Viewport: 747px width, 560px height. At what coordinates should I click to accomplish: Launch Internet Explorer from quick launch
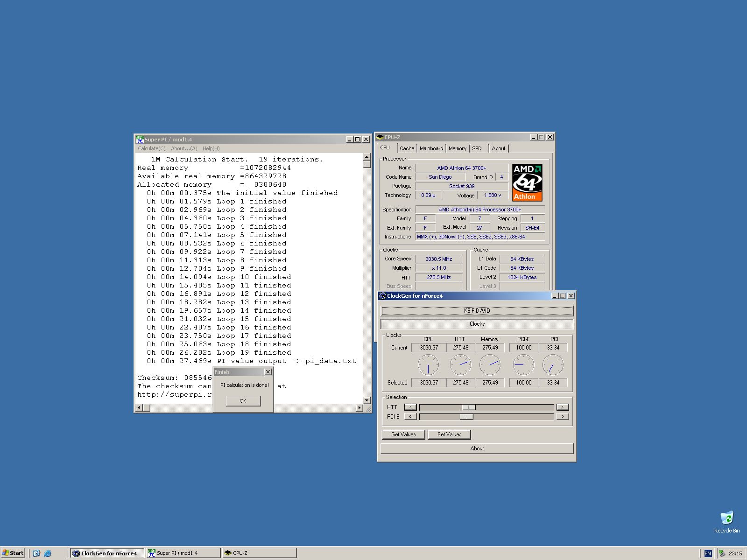[x=48, y=553]
